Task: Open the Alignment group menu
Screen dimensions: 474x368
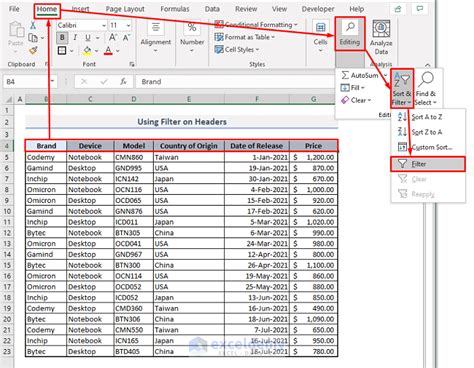Action: pos(156,36)
